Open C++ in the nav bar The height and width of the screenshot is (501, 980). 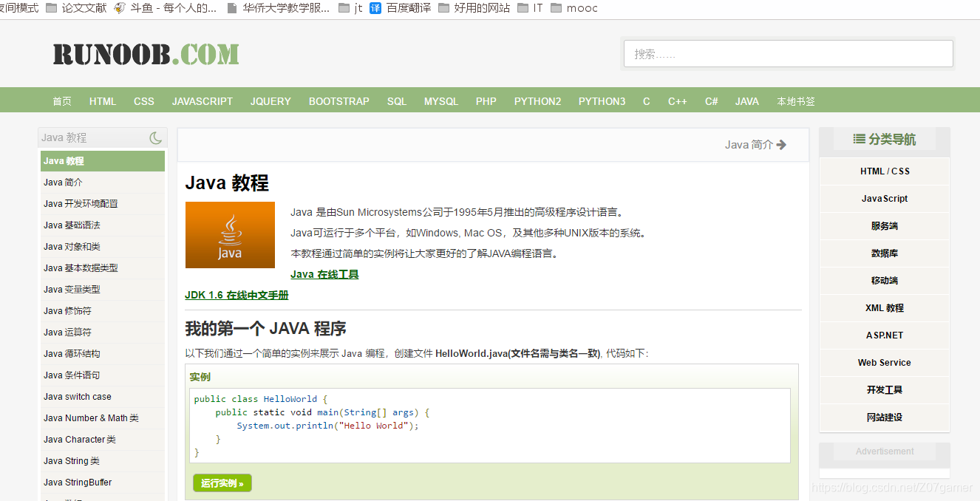coord(678,101)
